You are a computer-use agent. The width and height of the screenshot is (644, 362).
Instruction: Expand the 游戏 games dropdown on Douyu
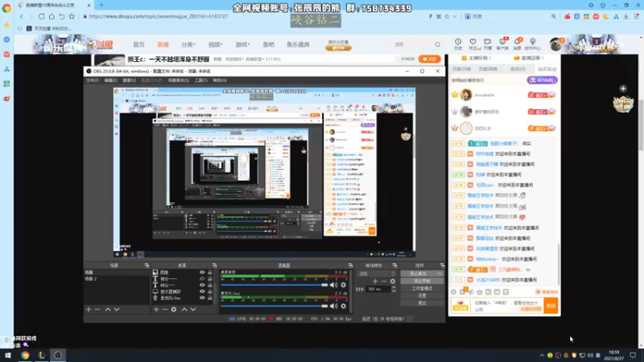point(242,44)
